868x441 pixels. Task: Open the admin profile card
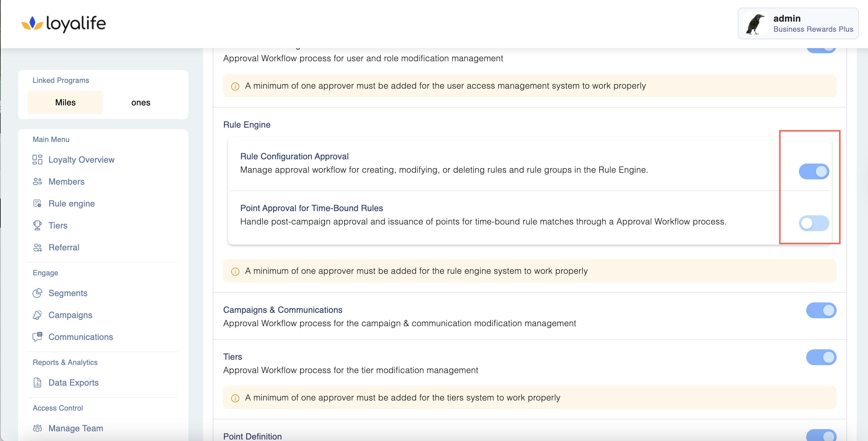click(x=798, y=23)
